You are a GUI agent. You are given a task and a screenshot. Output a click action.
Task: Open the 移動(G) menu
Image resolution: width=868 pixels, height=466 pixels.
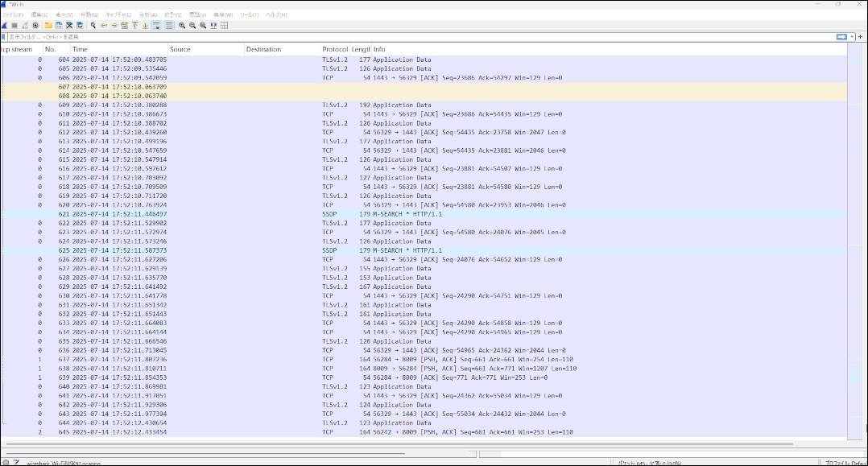[89, 15]
